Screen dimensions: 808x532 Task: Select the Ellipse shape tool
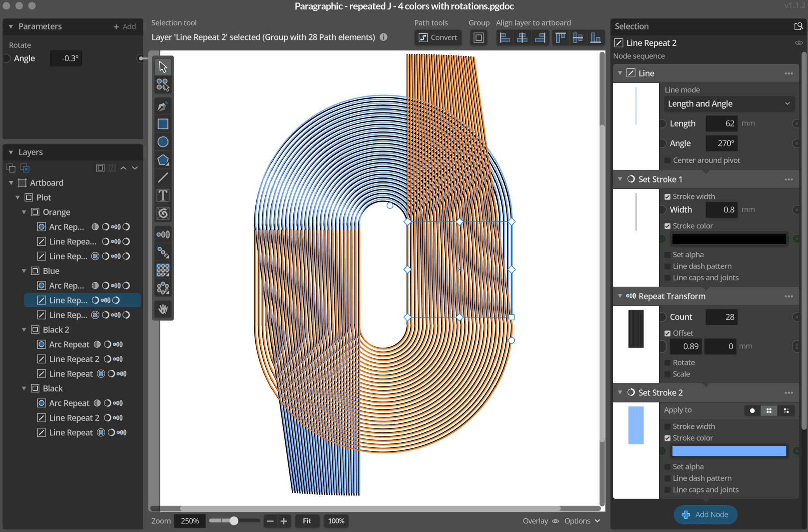163,142
